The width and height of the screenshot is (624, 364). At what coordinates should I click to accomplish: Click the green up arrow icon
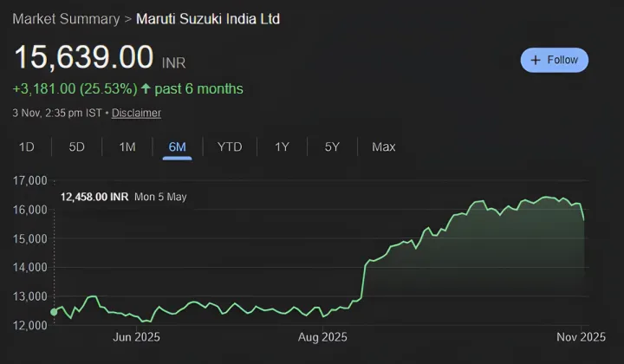point(146,88)
